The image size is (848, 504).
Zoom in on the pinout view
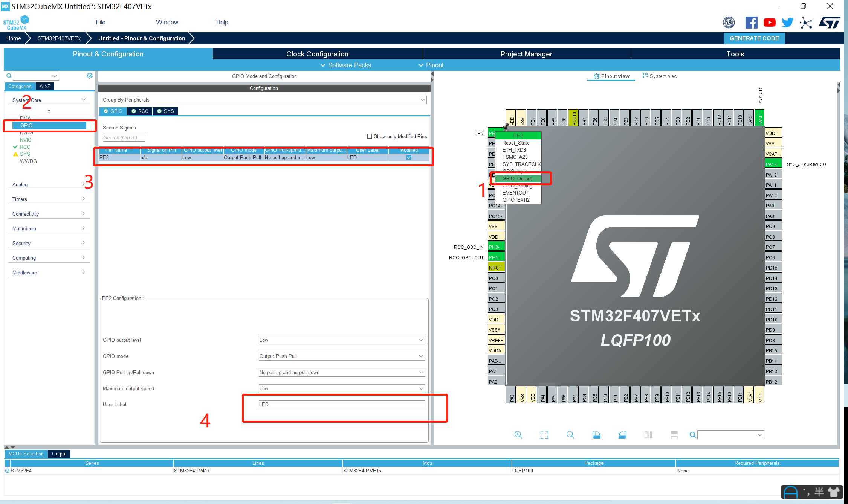518,435
